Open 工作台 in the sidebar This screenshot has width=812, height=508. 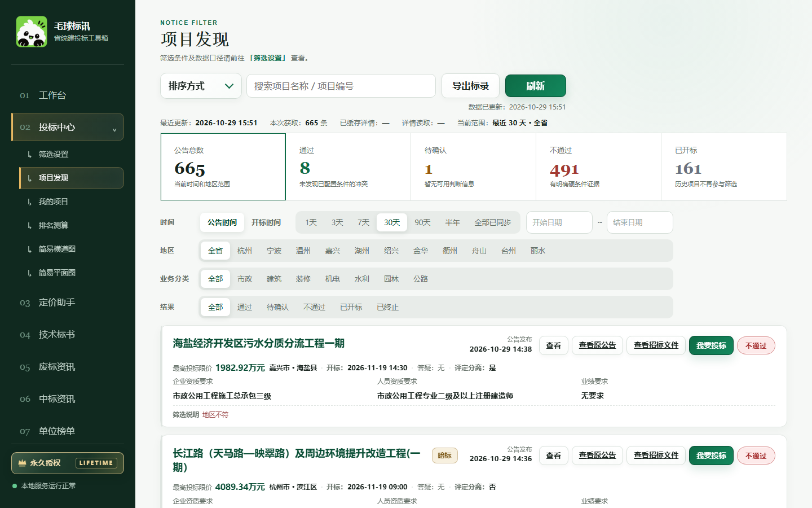(68, 95)
